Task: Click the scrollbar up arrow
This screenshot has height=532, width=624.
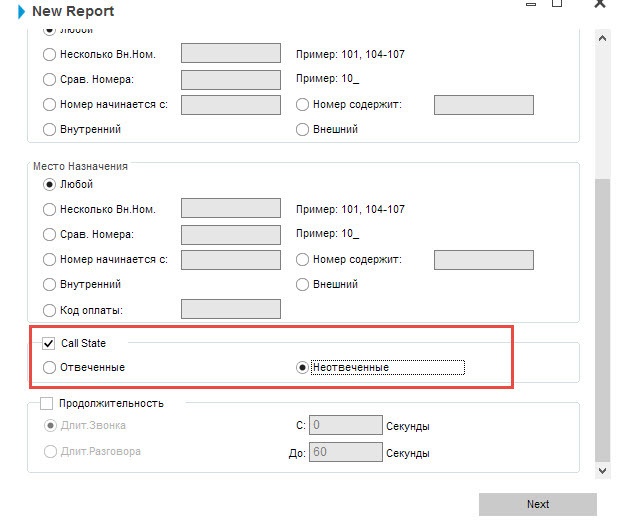Action: pyautogui.click(x=602, y=38)
